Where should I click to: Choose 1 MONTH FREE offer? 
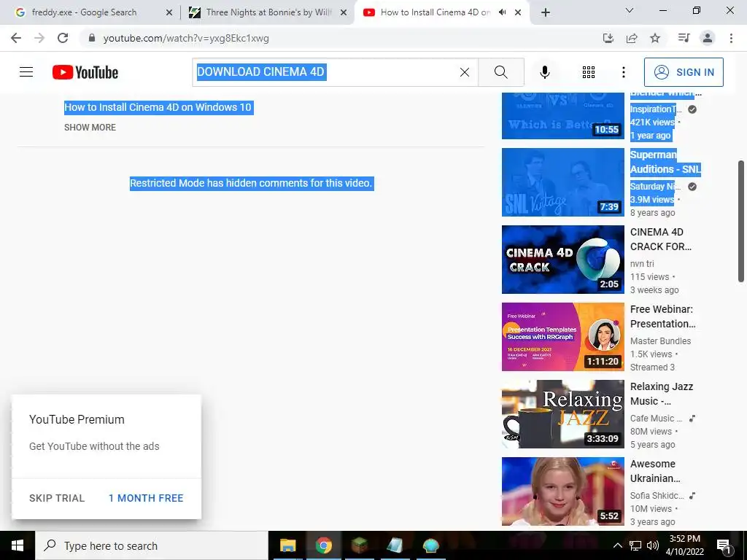pyautogui.click(x=146, y=498)
